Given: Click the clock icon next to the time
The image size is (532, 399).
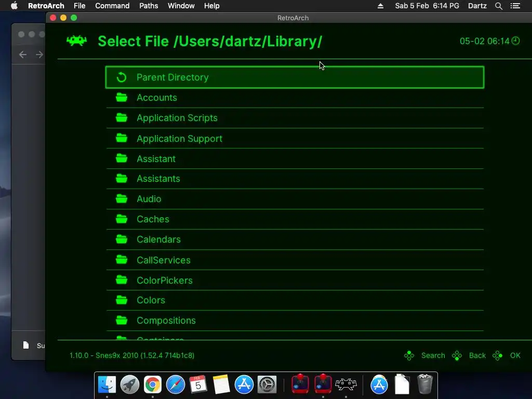Looking at the screenshot, I should point(516,41).
